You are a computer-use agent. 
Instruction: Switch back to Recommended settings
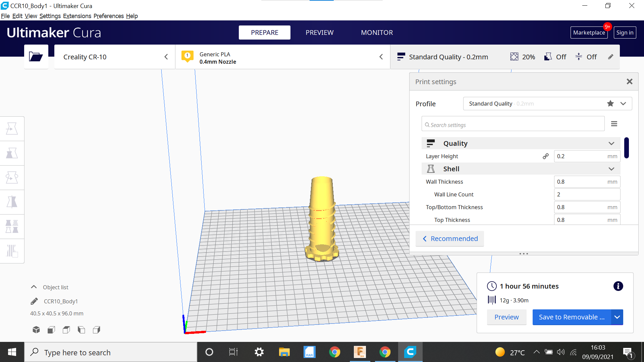[450, 239]
